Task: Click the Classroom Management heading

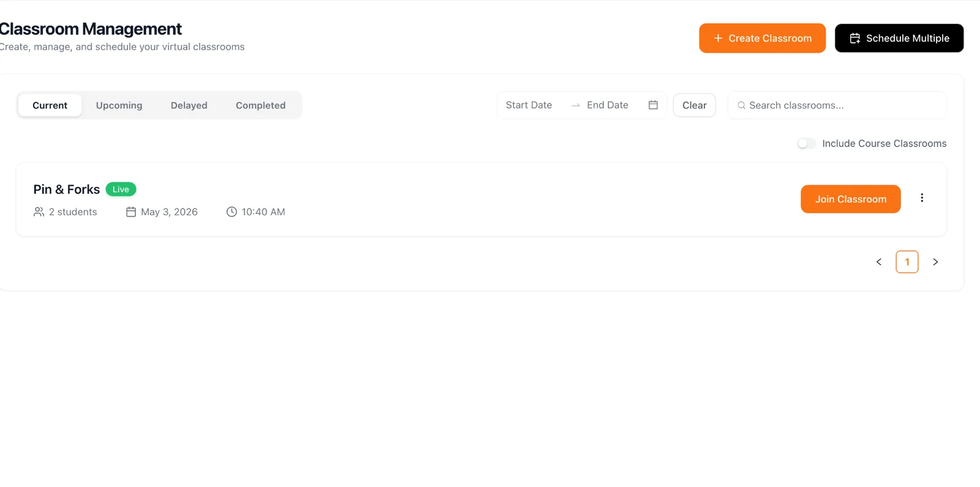Action: 91,29
